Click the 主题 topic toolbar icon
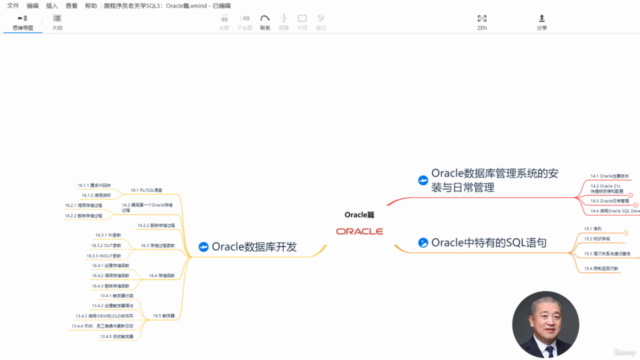640x360 pixels. [x=224, y=22]
